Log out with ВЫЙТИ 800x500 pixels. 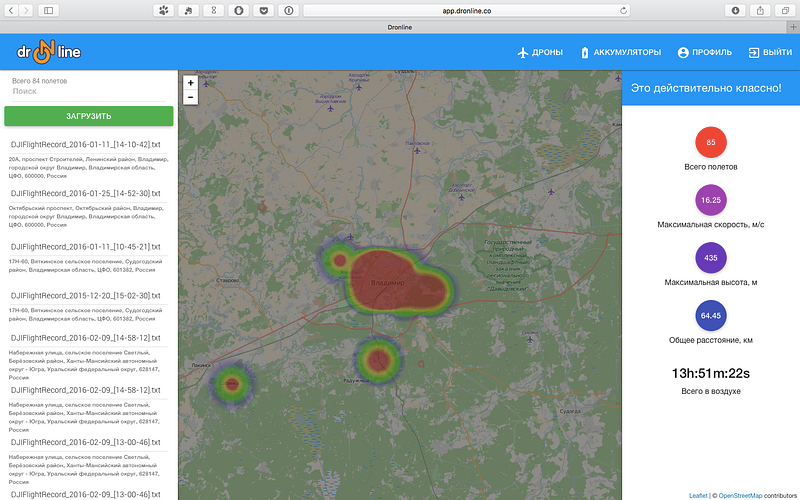click(770, 52)
